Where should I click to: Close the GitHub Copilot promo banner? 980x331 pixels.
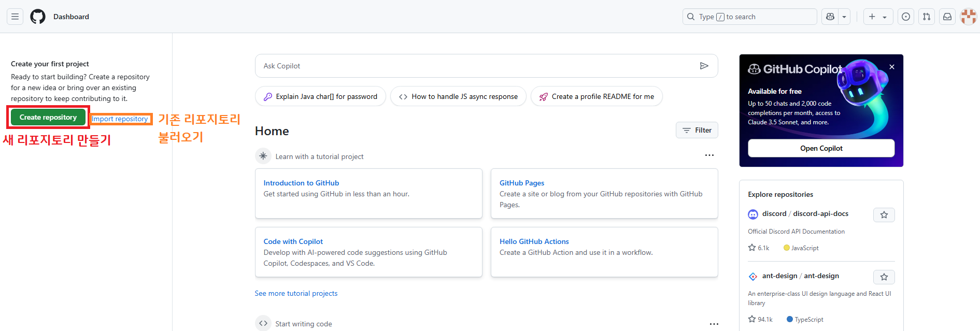892,67
